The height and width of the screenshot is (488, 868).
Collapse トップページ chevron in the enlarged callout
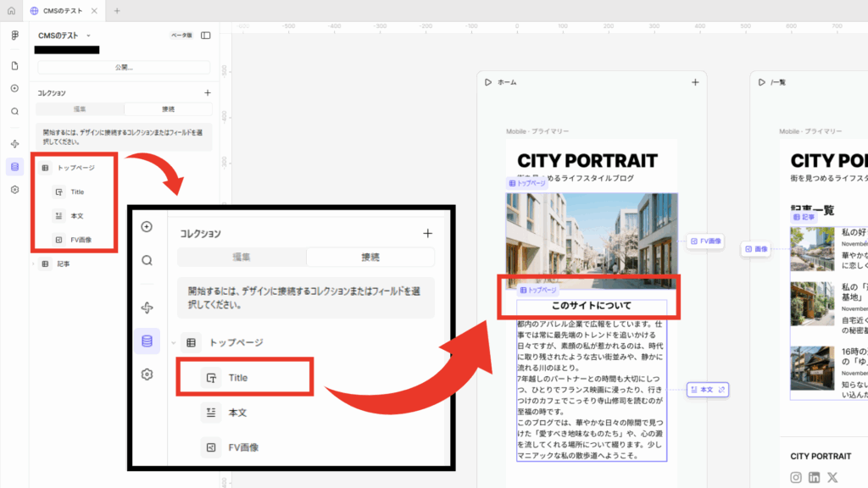pyautogui.click(x=174, y=342)
